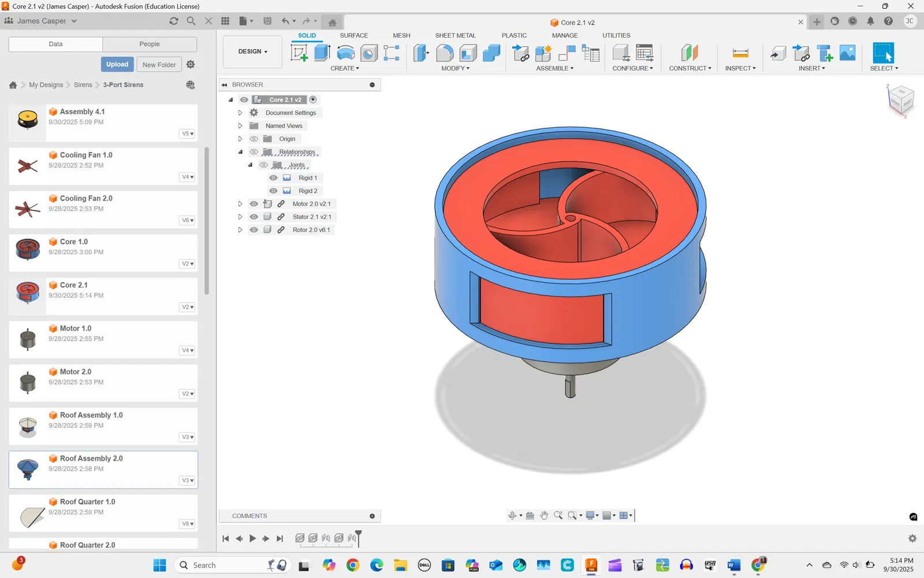Expand the Document Settings node

click(240, 113)
